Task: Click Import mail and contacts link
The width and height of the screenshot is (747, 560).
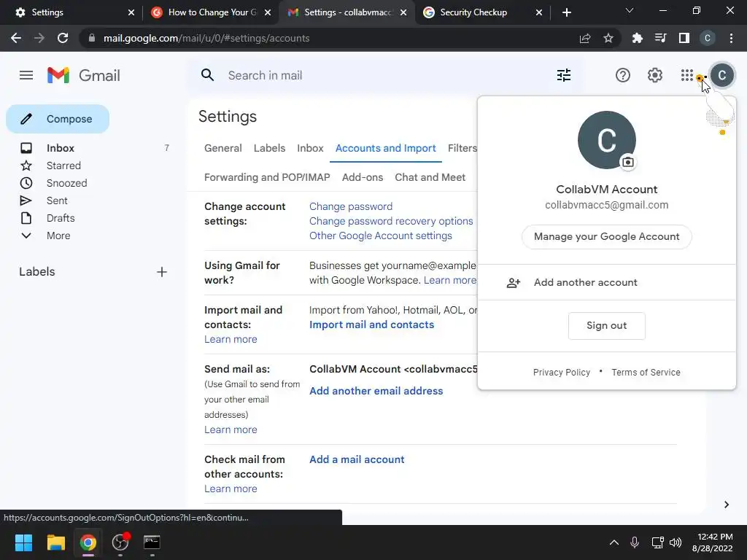Action: click(x=371, y=324)
